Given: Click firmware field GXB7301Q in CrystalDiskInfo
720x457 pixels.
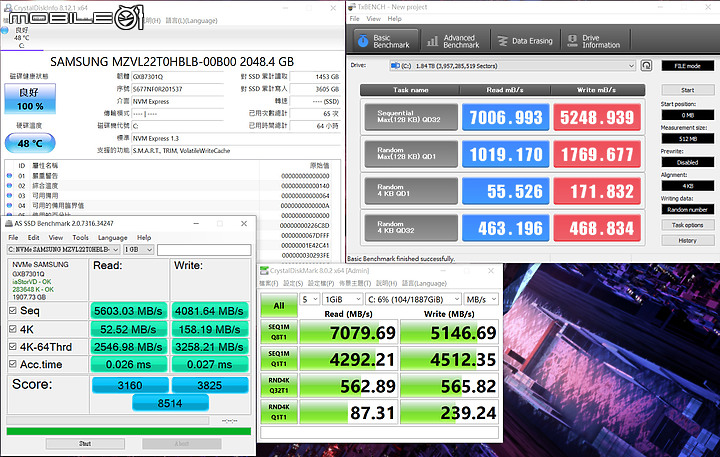Looking at the screenshot, I should [177, 77].
